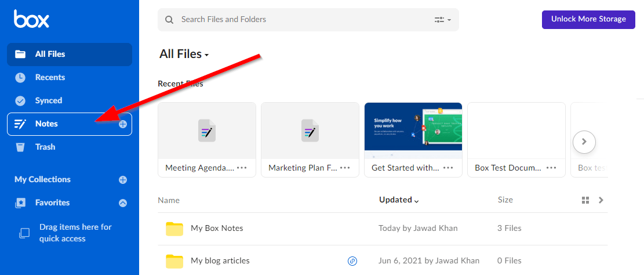Collapse the Favorites collection

tap(123, 202)
